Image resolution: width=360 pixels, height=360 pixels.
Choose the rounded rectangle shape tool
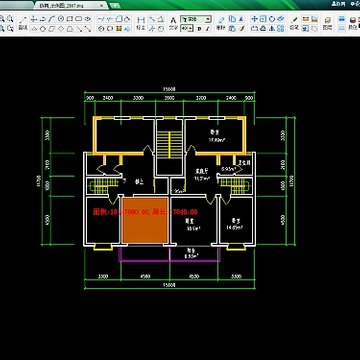78,19
